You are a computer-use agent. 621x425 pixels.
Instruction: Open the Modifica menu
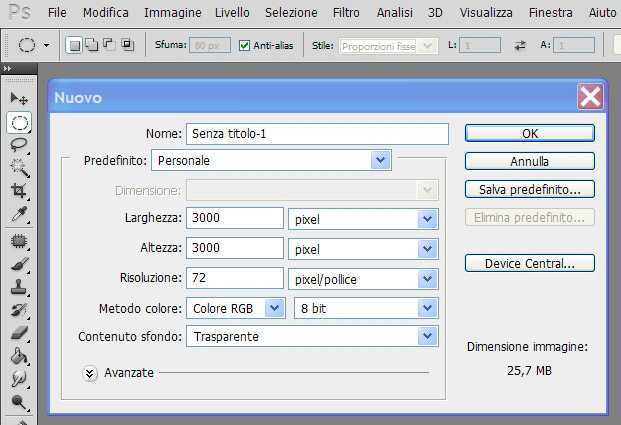coord(106,13)
